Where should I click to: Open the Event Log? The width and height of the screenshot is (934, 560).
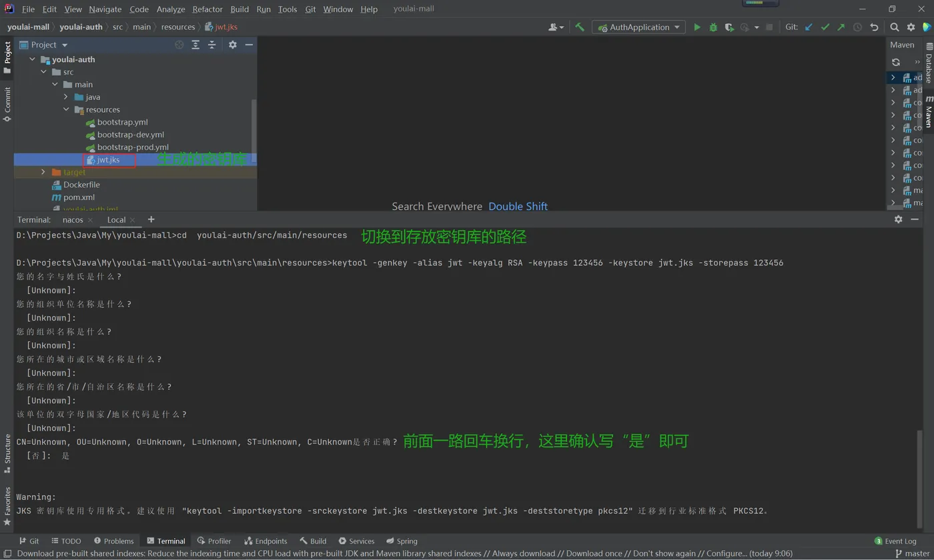tap(895, 541)
